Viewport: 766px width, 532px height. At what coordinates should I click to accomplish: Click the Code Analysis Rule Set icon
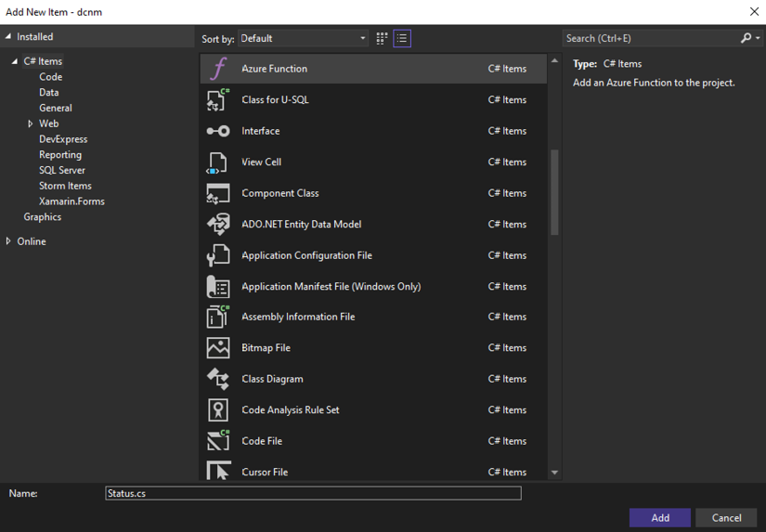point(218,409)
